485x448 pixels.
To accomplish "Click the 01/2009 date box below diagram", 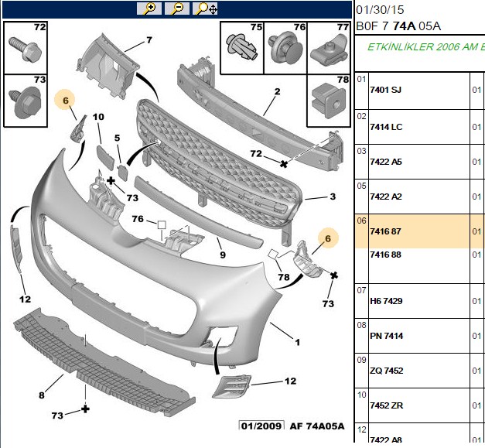I will point(261,426).
